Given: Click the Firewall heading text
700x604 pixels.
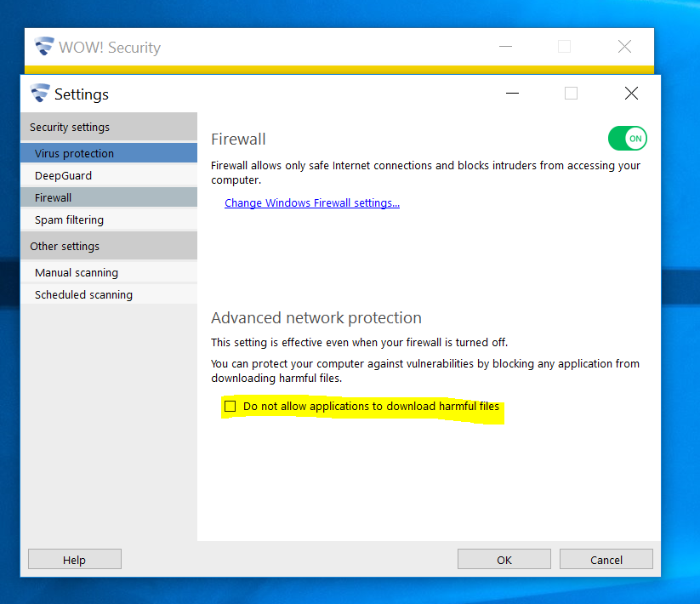Looking at the screenshot, I should (238, 140).
